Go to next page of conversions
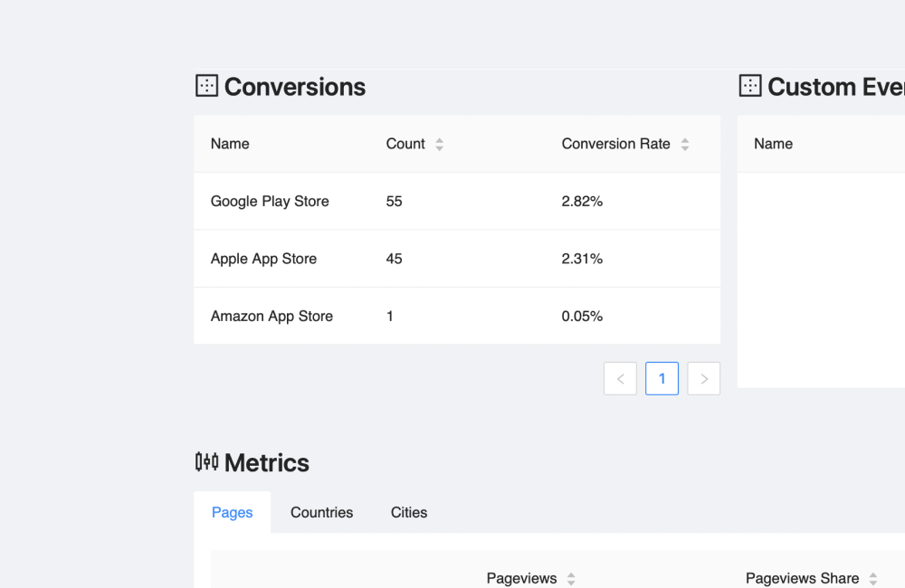Screen dimensions: 905x588 pyautogui.click(x=703, y=379)
